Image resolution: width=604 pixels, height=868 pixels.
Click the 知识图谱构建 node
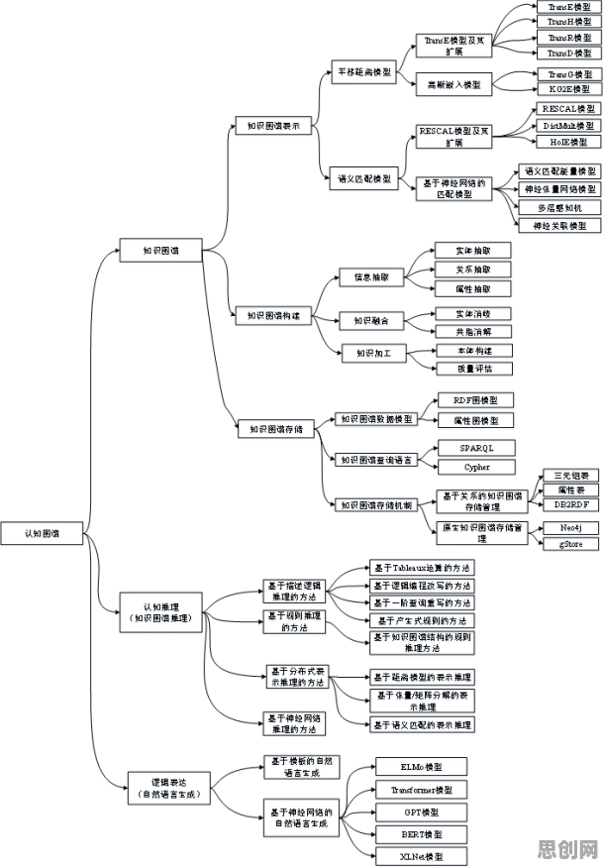[274, 315]
